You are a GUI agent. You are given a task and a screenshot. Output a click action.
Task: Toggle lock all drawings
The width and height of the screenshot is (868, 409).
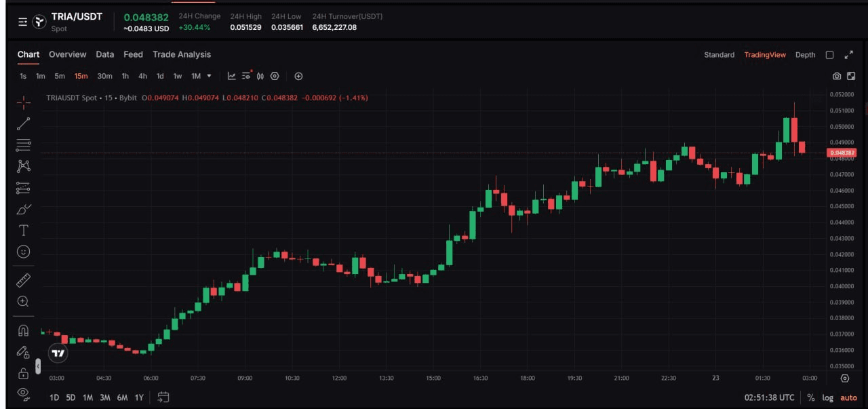pyautogui.click(x=24, y=373)
